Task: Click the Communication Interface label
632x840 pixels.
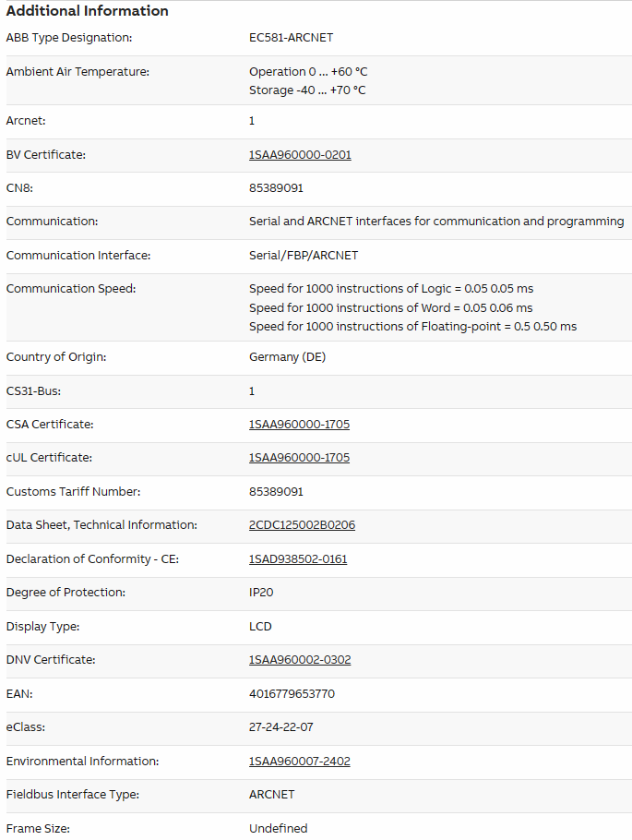Action: coord(78,256)
